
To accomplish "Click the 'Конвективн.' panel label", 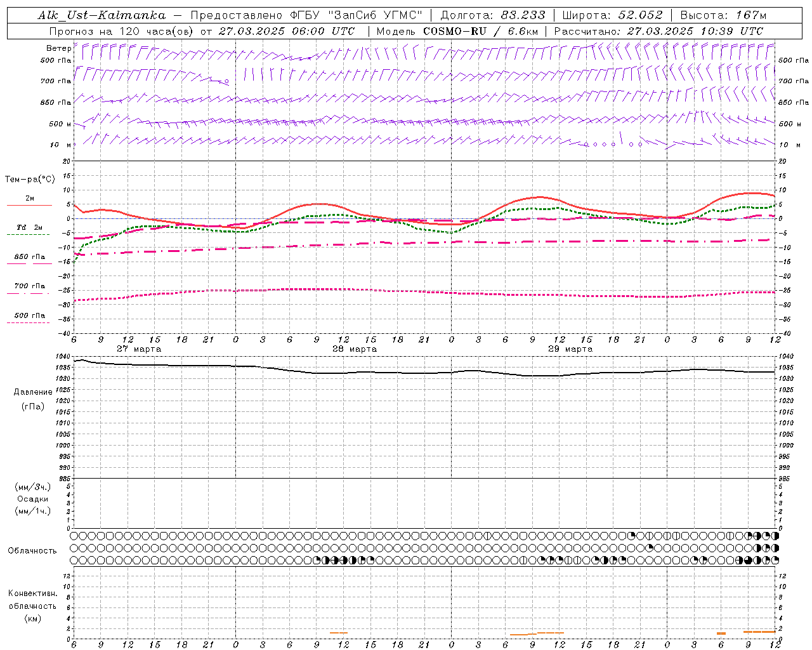I will pos(32,594).
